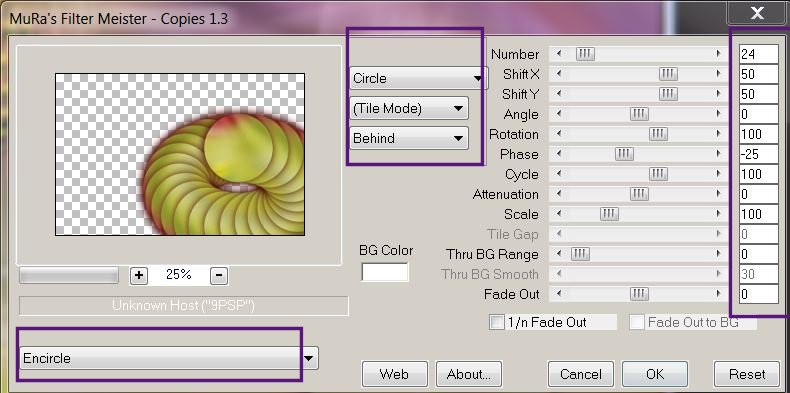Enable the 1/n Fade Out checkbox
Image resolution: width=790 pixels, height=393 pixels.
497,322
